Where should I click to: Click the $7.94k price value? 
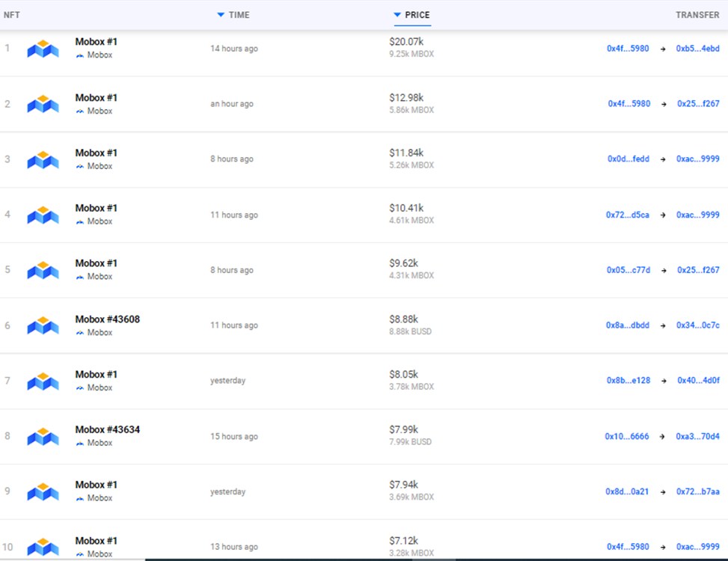(x=403, y=485)
